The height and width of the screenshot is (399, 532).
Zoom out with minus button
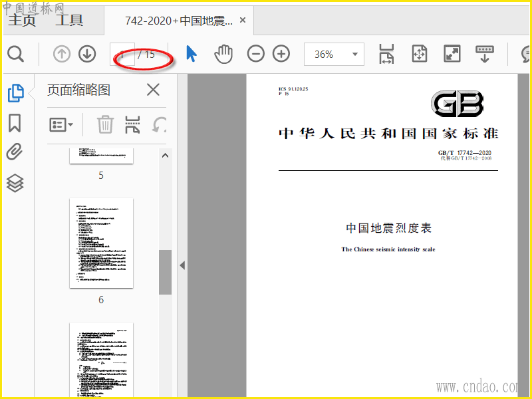click(256, 54)
